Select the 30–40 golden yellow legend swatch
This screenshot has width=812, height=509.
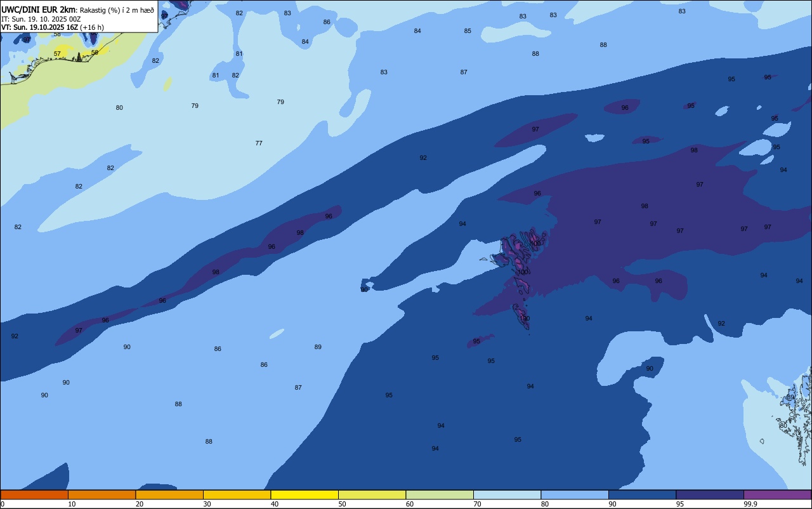[237, 494]
